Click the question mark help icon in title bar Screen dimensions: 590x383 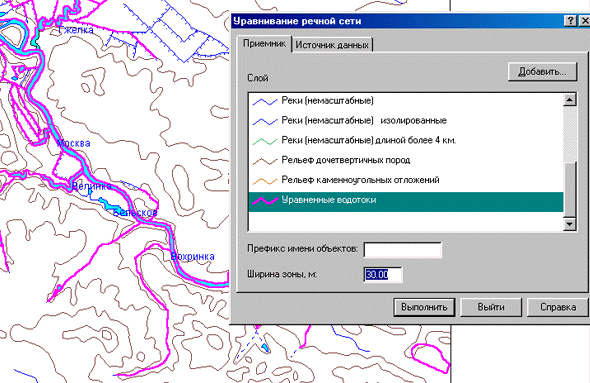tap(570, 21)
